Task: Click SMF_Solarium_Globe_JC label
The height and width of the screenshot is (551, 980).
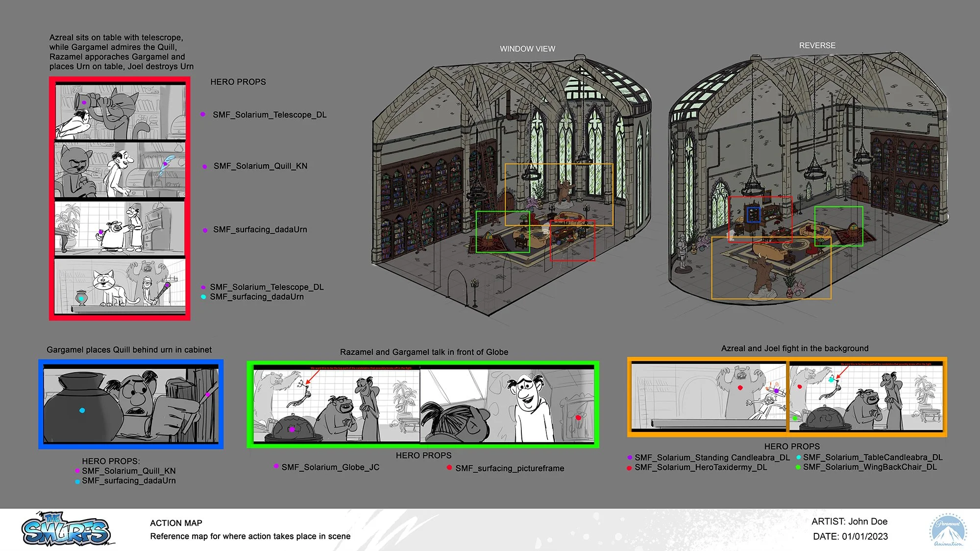Action: tap(330, 468)
